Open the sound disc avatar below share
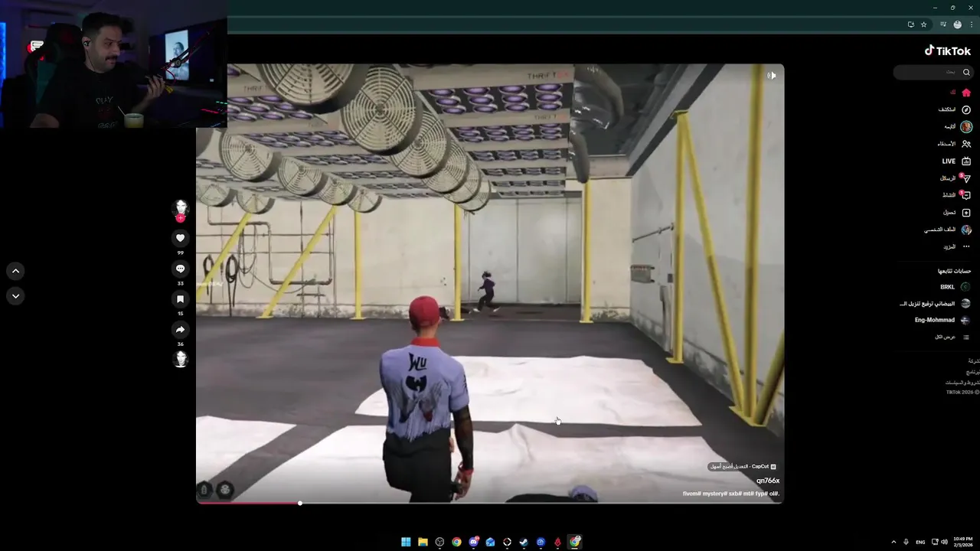This screenshot has width=980, height=551. pos(181,359)
